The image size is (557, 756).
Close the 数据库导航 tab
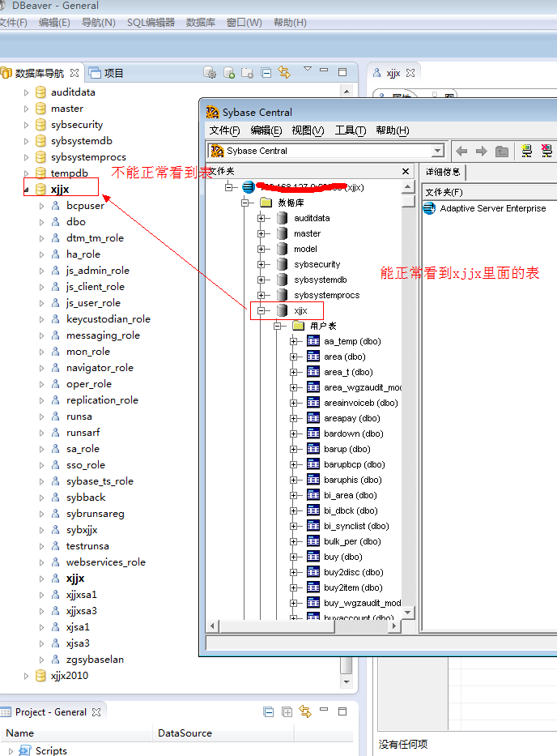point(74,73)
